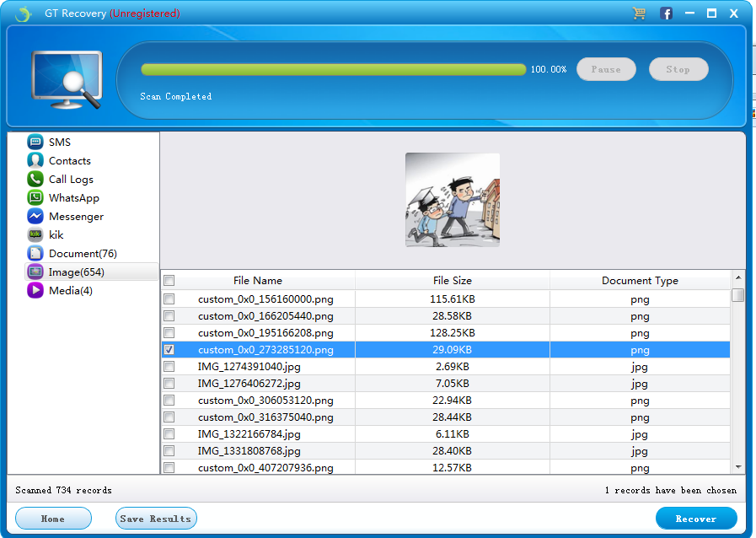Open the shopping cart purchase icon
This screenshot has width=756, height=538.
(x=640, y=13)
